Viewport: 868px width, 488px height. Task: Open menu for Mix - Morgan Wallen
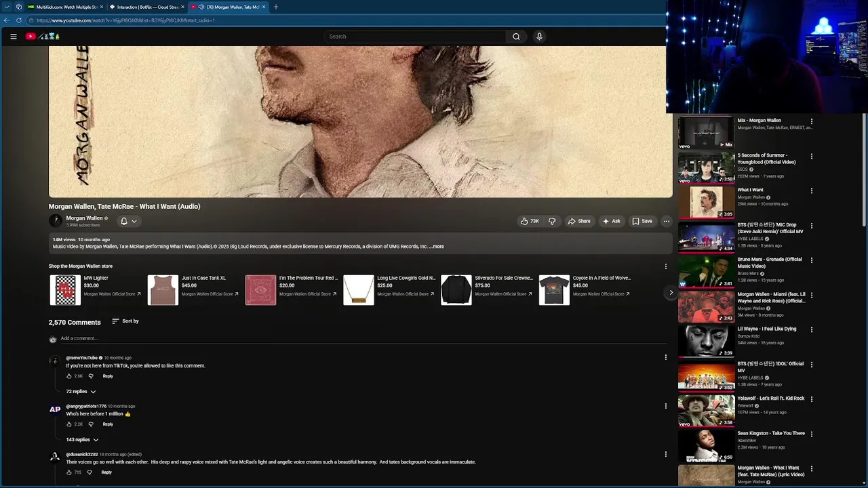[811, 122]
